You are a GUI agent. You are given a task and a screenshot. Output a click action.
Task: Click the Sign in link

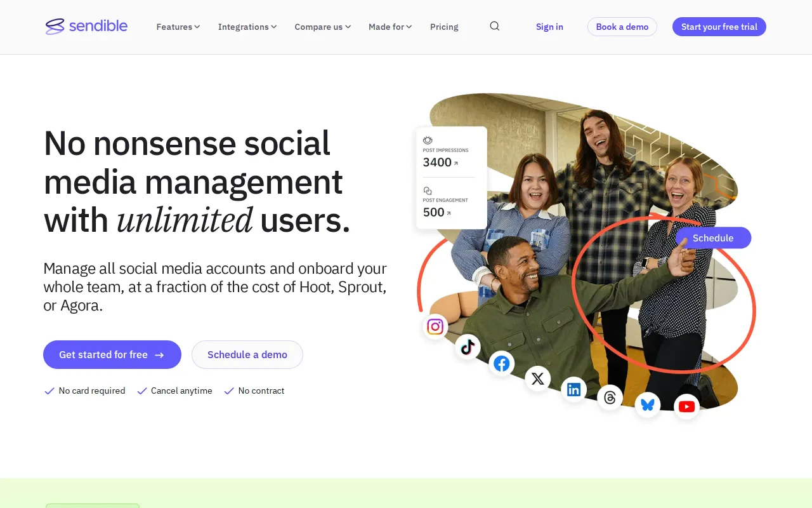pyautogui.click(x=549, y=27)
